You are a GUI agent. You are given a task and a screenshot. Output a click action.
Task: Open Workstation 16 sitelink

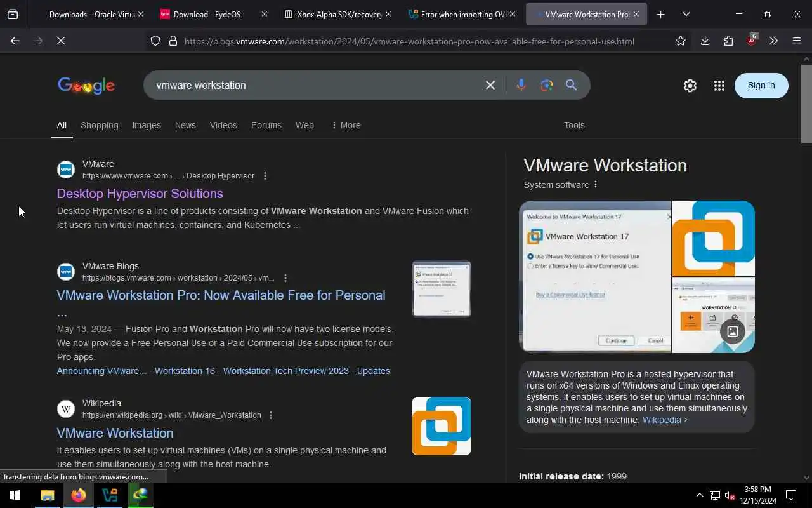coord(185,371)
